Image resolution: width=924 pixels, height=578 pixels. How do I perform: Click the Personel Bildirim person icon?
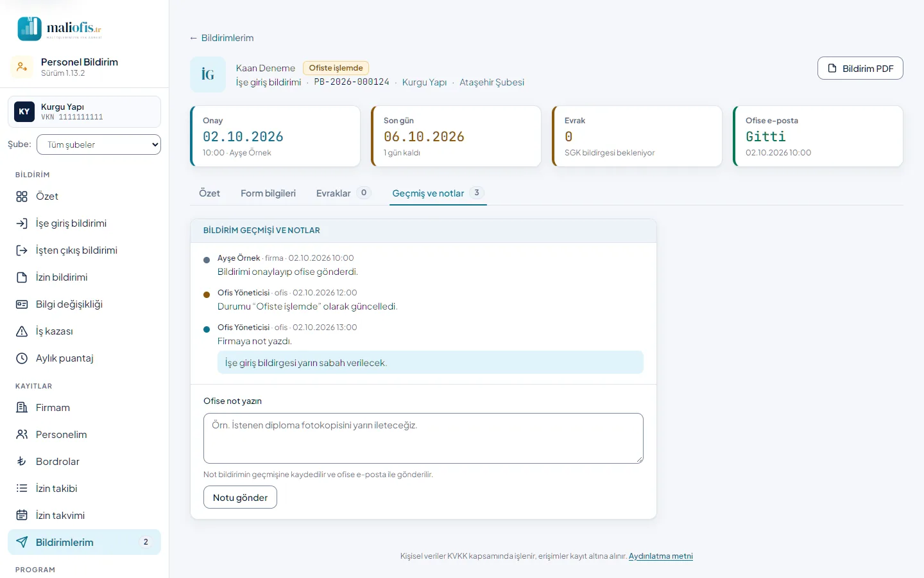click(x=22, y=67)
